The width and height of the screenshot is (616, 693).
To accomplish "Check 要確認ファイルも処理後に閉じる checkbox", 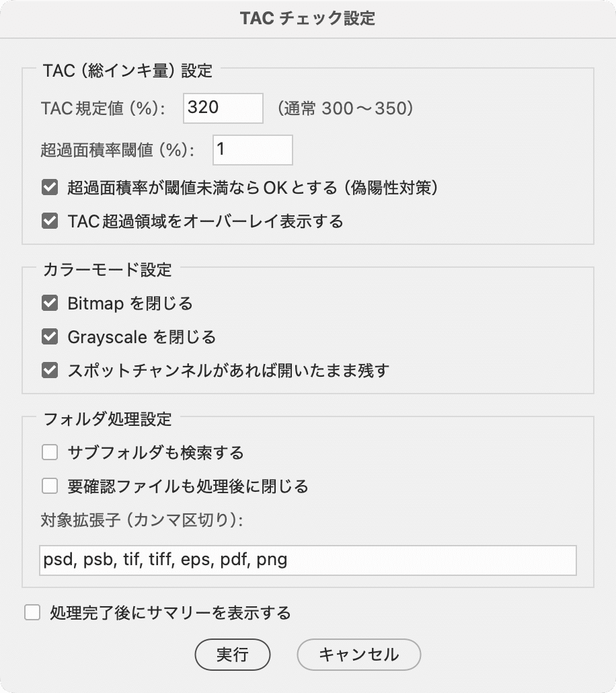I will [49, 486].
